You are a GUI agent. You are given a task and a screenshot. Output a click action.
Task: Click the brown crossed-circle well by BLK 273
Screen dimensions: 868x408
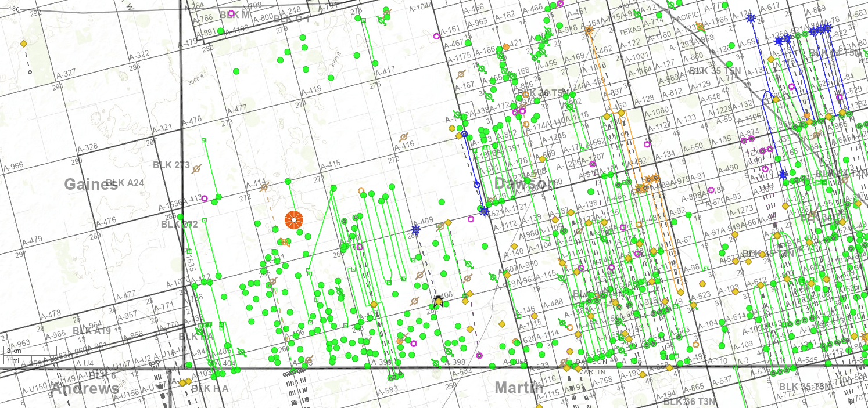pyautogui.click(x=197, y=169)
